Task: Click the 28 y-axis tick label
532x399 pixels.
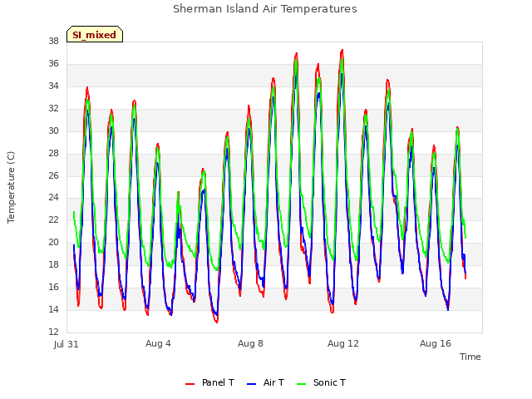Action: click(x=53, y=153)
